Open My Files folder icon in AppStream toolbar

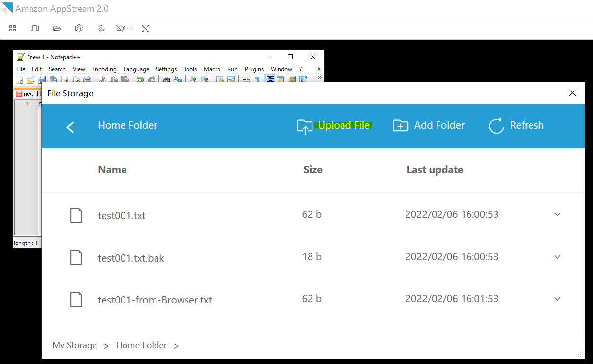pyautogui.click(x=57, y=28)
